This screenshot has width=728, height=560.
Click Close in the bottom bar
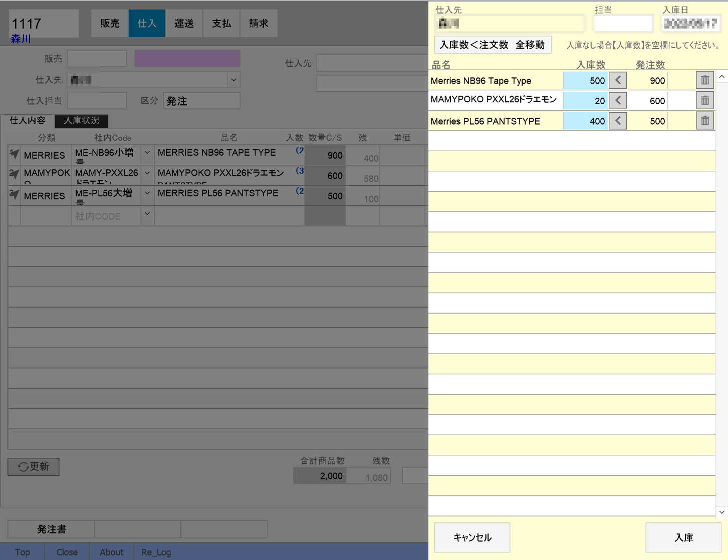(x=67, y=552)
